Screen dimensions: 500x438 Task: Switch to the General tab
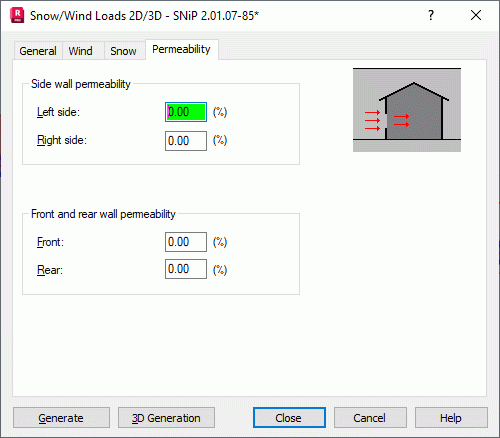38,51
